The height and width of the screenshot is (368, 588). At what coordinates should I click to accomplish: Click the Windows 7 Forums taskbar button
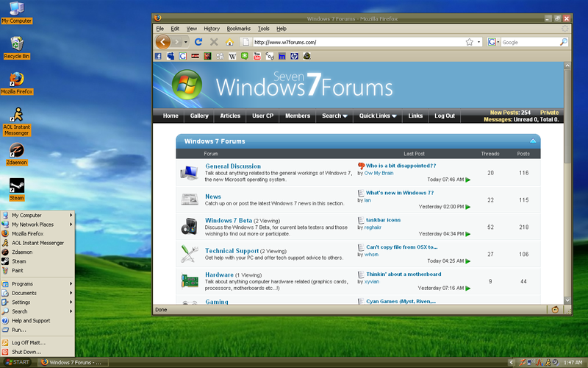(72, 362)
